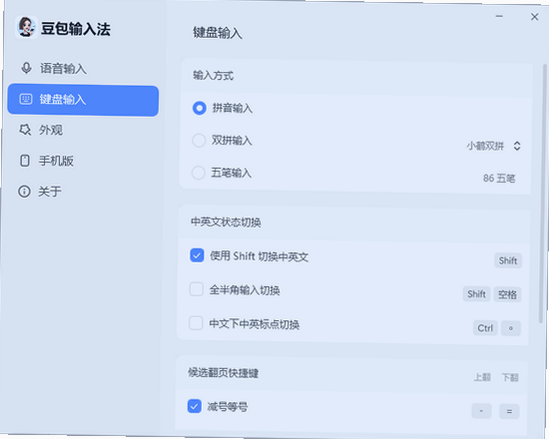Close the settings window
This screenshot has height=439, width=549.
click(x=534, y=17)
